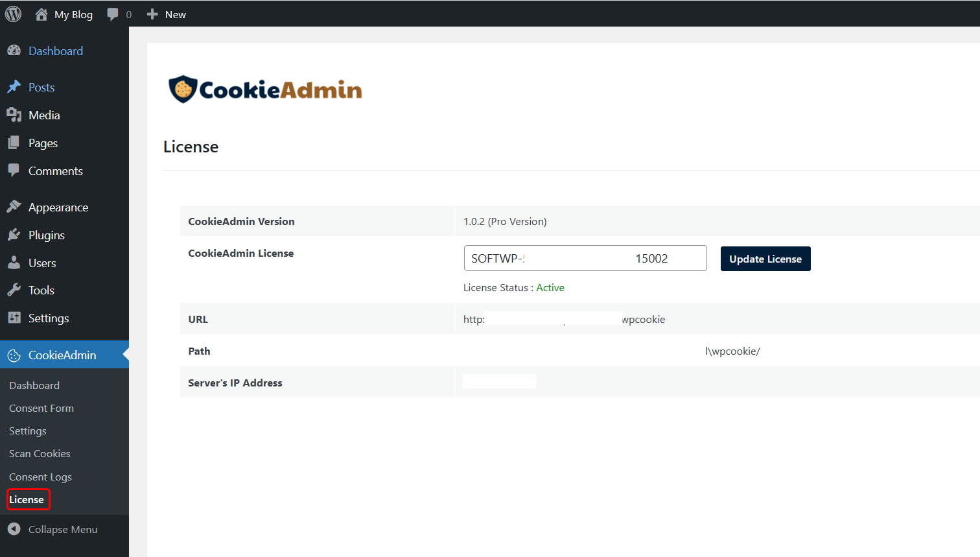Open the Scan Cookies submenu
980x557 pixels.
[40, 453]
